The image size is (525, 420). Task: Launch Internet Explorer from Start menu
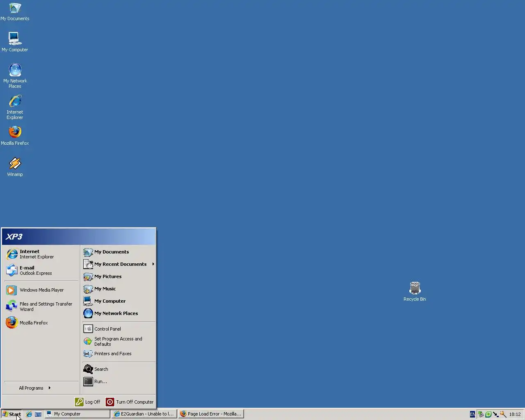coord(41,254)
